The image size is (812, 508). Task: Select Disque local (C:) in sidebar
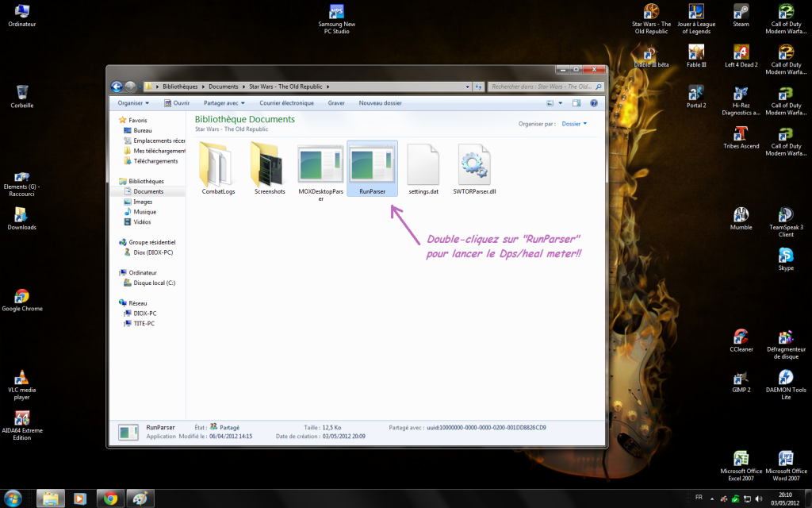[149, 283]
